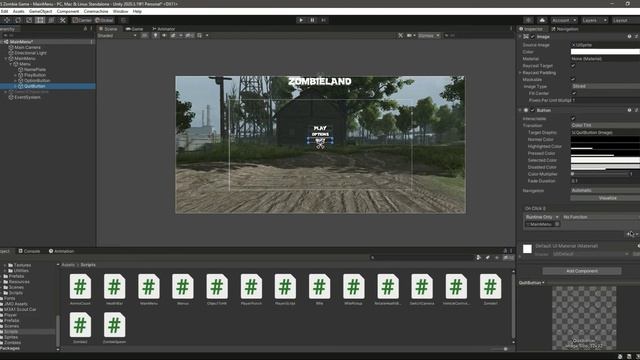The image size is (640, 360).
Task: Select the ZombieSpawn script asset
Action: coord(114,328)
